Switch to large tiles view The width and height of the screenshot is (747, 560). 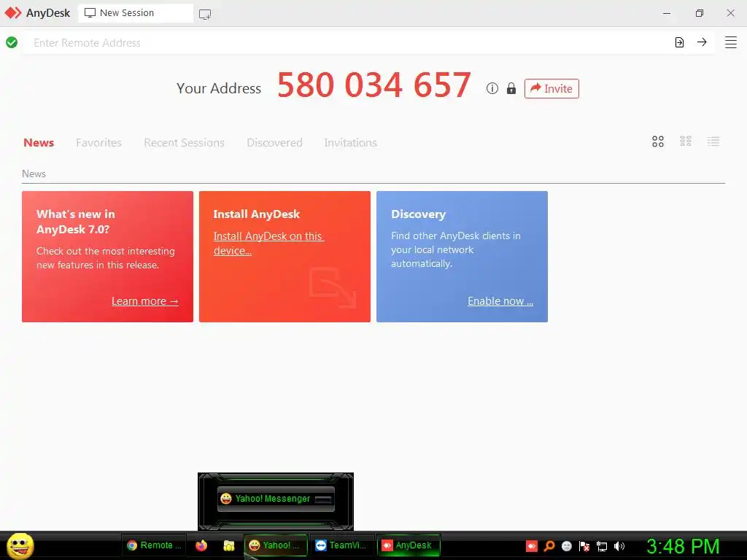(x=658, y=141)
